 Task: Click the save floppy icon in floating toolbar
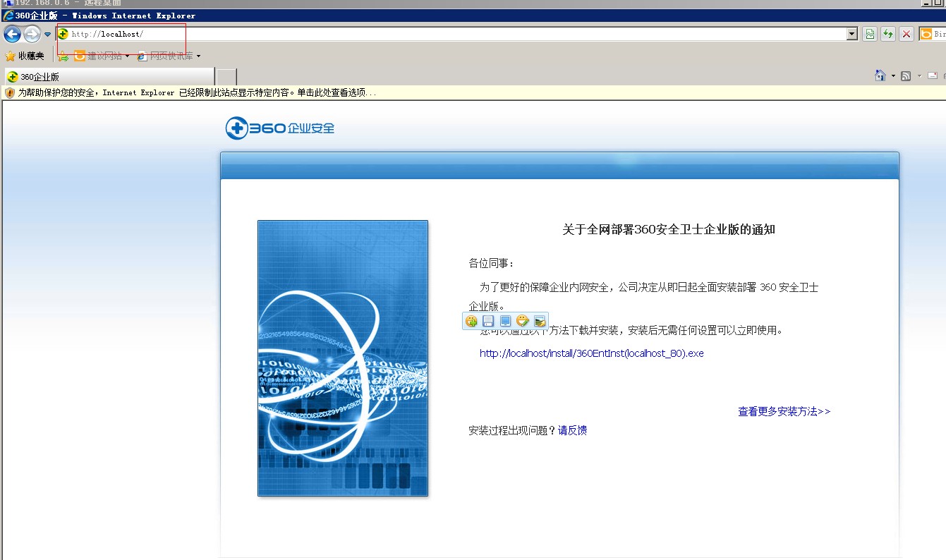pos(488,322)
